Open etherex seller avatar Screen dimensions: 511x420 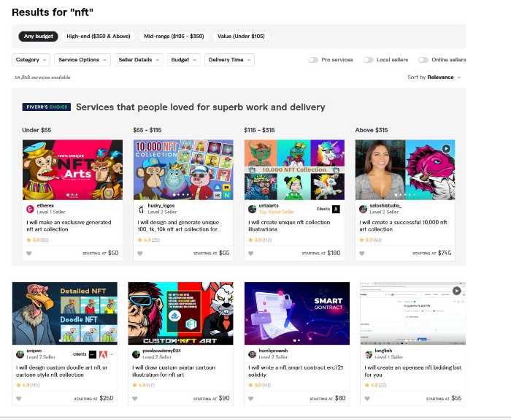(x=30, y=209)
